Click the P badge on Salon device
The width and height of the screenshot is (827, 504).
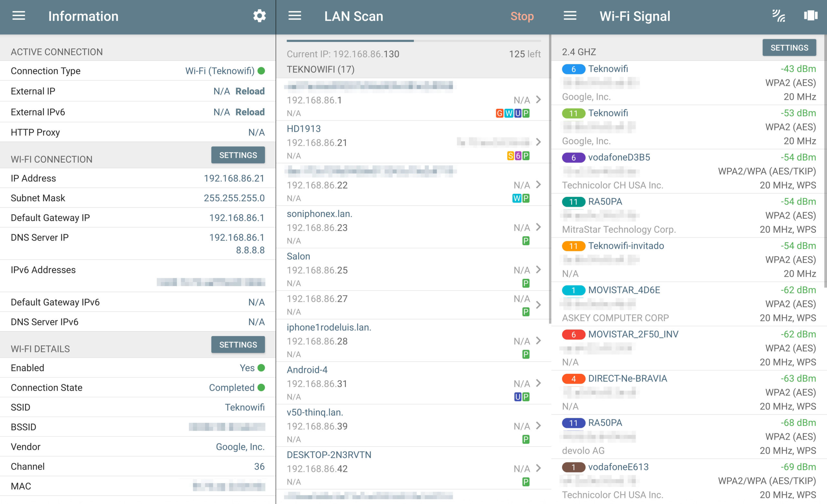pyautogui.click(x=526, y=284)
